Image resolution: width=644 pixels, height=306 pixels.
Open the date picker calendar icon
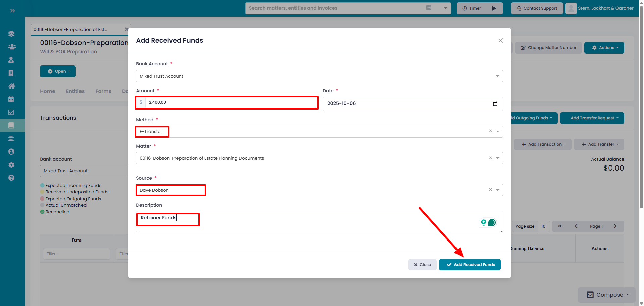[x=495, y=104]
